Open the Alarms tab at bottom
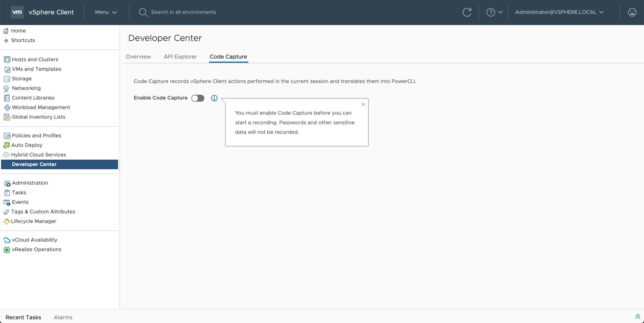This screenshot has height=323, width=644. 63,317
